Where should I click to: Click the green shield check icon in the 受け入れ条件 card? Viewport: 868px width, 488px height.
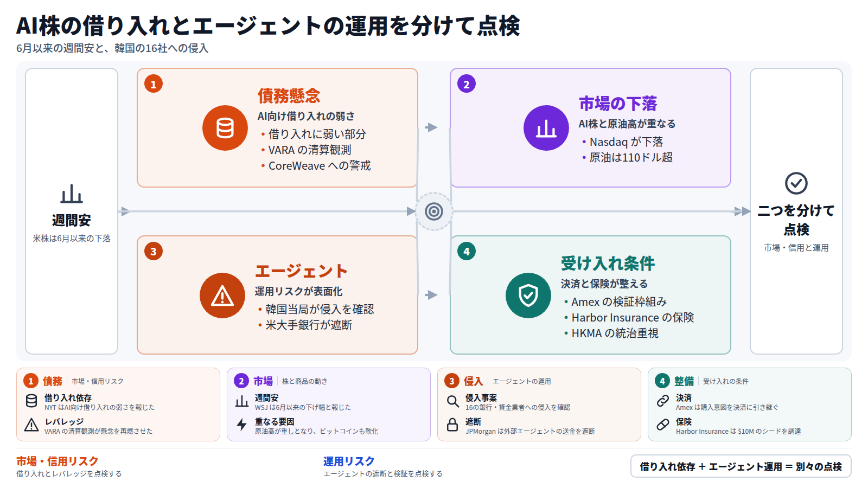528,296
